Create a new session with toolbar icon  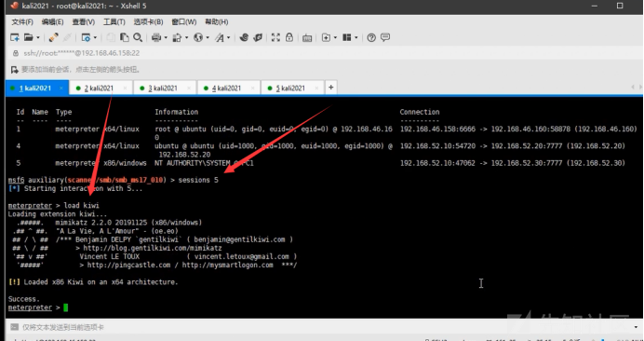pyautogui.click(x=15, y=38)
